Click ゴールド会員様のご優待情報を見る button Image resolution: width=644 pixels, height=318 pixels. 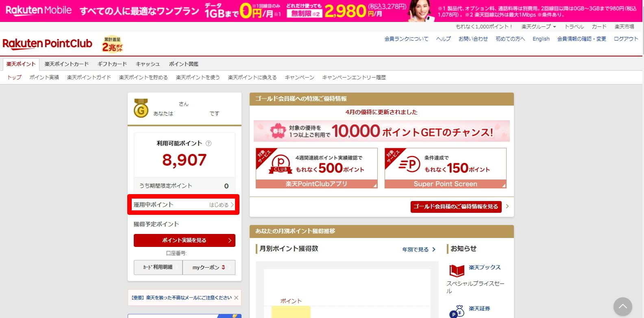[x=456, y=206]
